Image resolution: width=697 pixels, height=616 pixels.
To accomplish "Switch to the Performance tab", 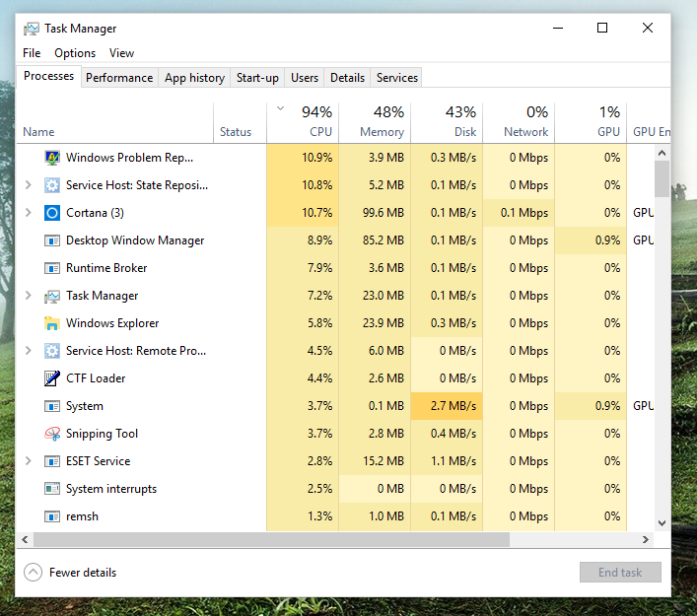I will click(119, 78).
